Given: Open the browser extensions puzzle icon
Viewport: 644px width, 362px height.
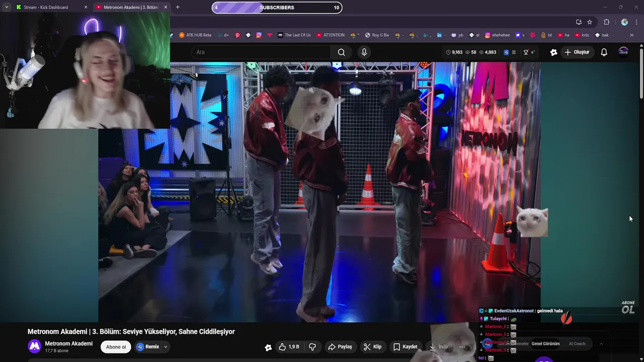Looking at the screenshot, I should (x=606, y=22).
